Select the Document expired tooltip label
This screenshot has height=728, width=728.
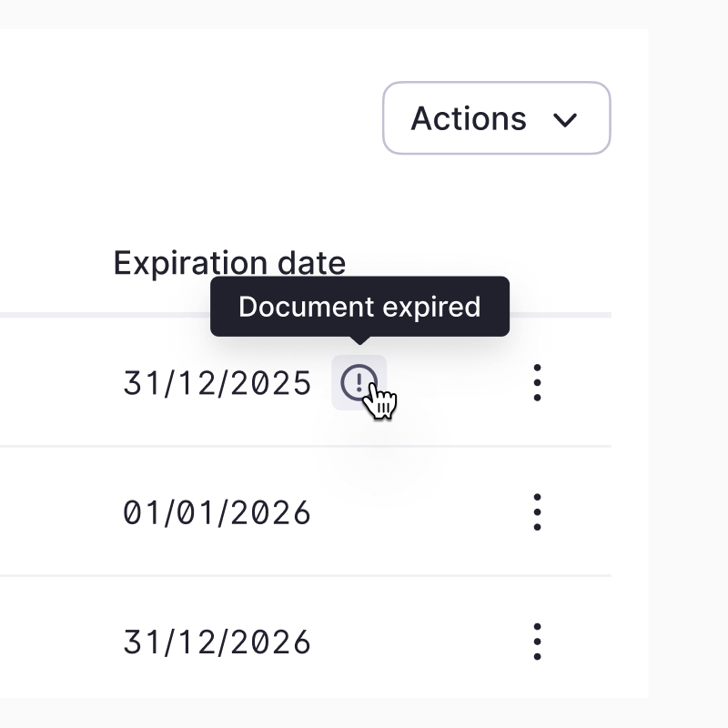coord(359,307)
